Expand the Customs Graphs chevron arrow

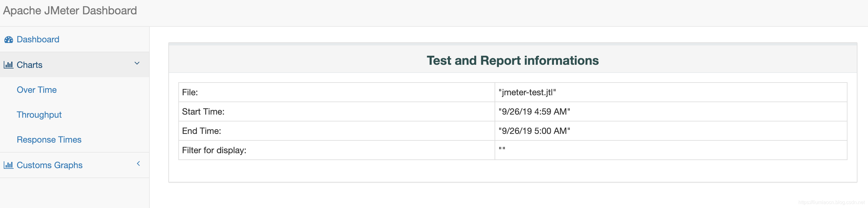[x=138, y=164]
